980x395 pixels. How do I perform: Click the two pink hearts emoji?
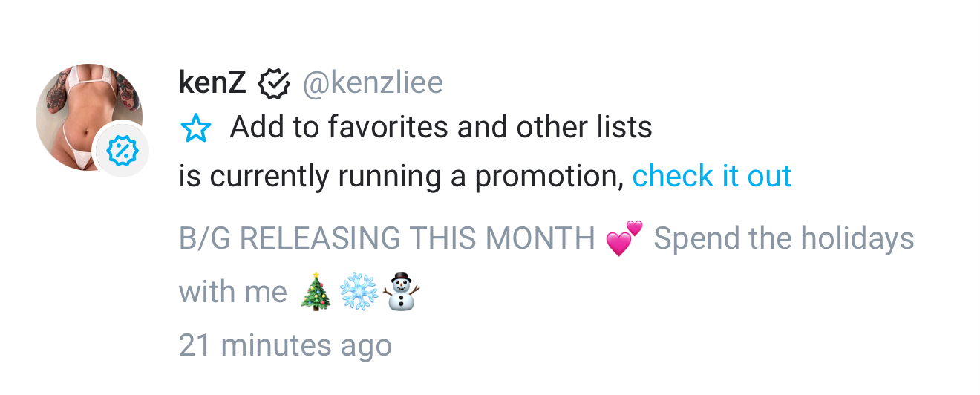(624, 239)
